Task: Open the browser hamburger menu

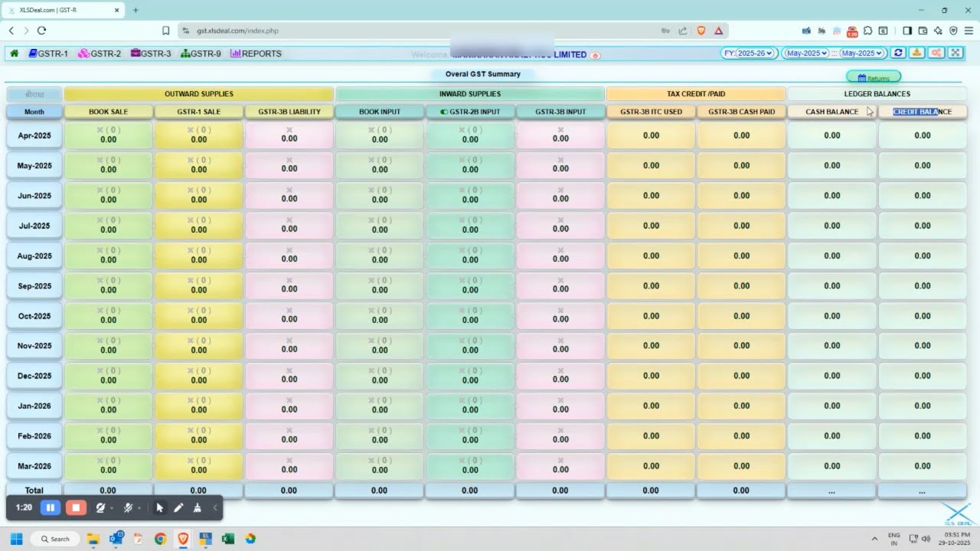Action: pos(969,31)
